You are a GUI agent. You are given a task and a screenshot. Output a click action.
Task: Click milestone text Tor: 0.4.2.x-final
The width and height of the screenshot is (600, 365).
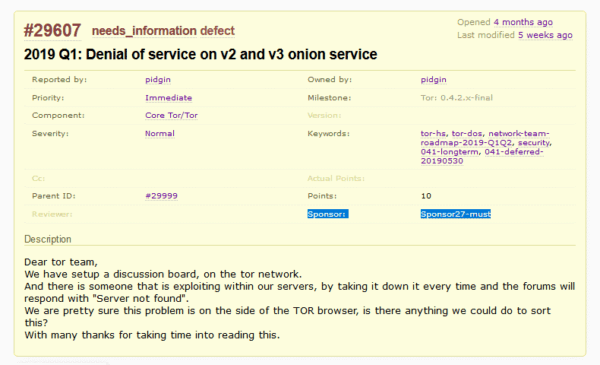457,98
